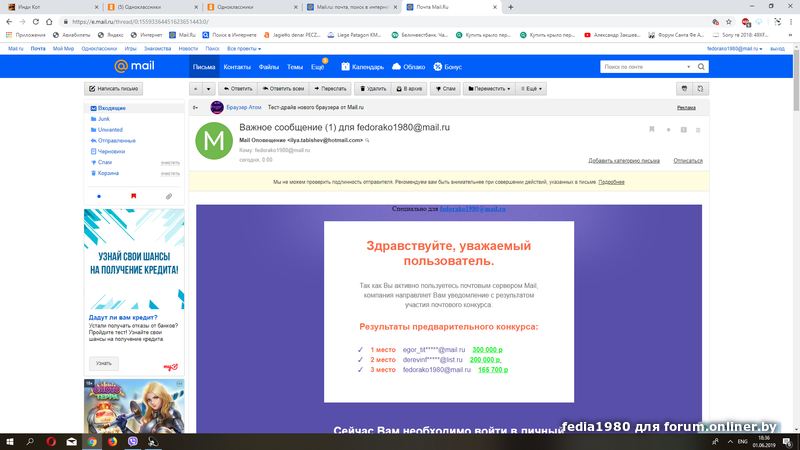Expand the More actions dropdown in toolbar
Image resolution: width=800 pixels, height=450 pixels.
pyautogui.click(x=531, y=89)
